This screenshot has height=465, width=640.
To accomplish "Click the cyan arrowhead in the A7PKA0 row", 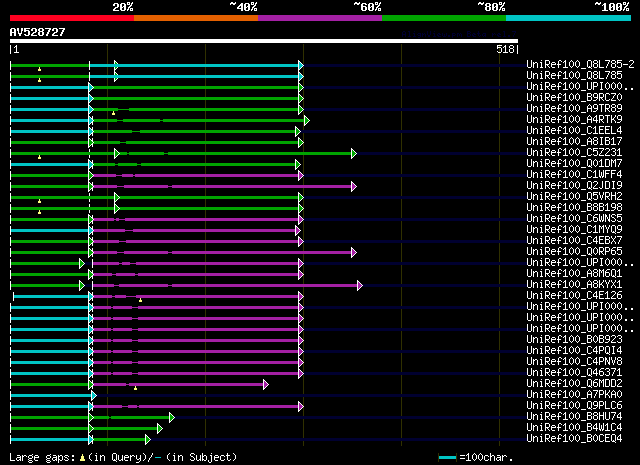I will coord(94,396).
